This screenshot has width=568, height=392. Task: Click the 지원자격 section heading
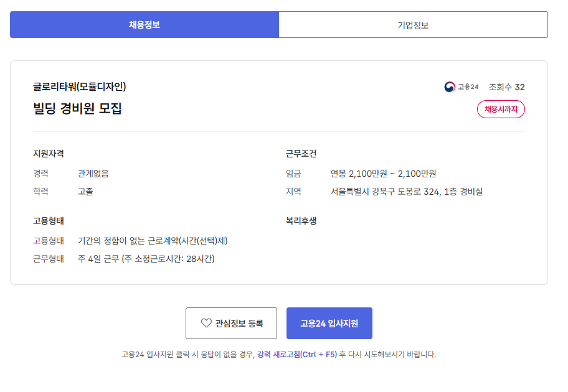pos(49,154)
